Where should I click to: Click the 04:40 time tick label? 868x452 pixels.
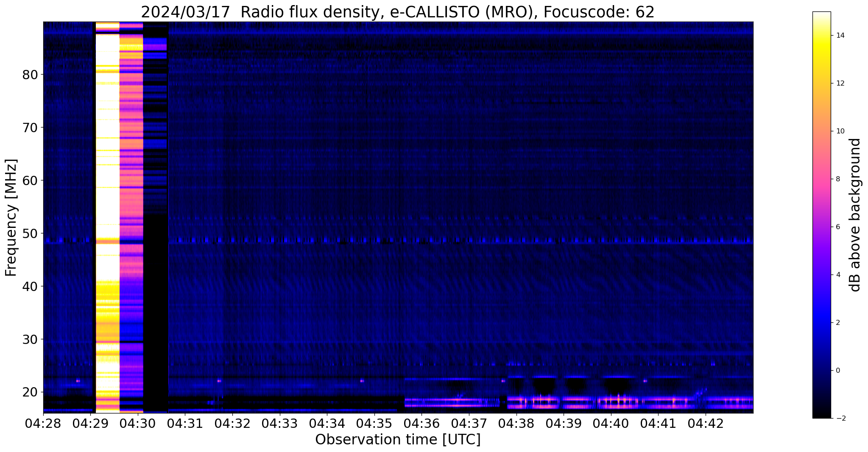point(611,423)
